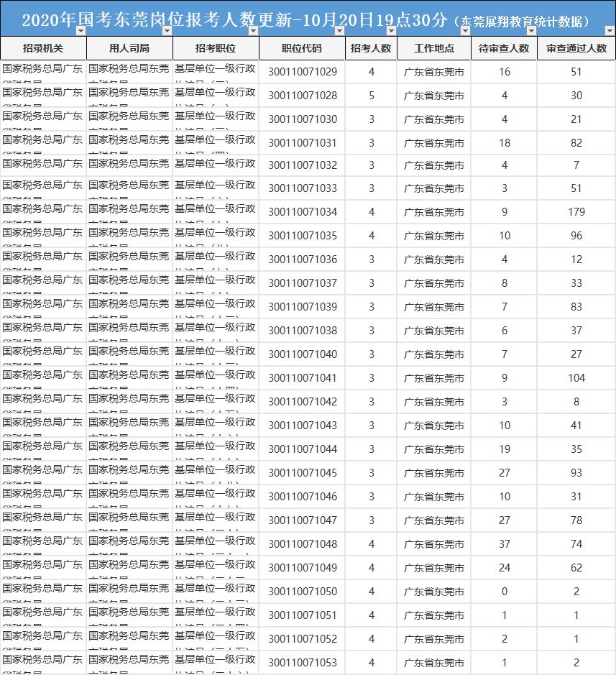Click recruit number 5 in row 300110071028
This screenshot has width=616, height=675.
[x=371, y=96]
